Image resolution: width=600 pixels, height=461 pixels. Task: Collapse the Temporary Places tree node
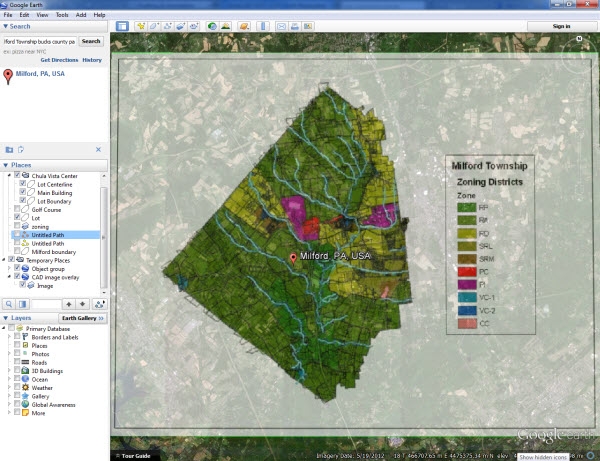pos(4,260)
